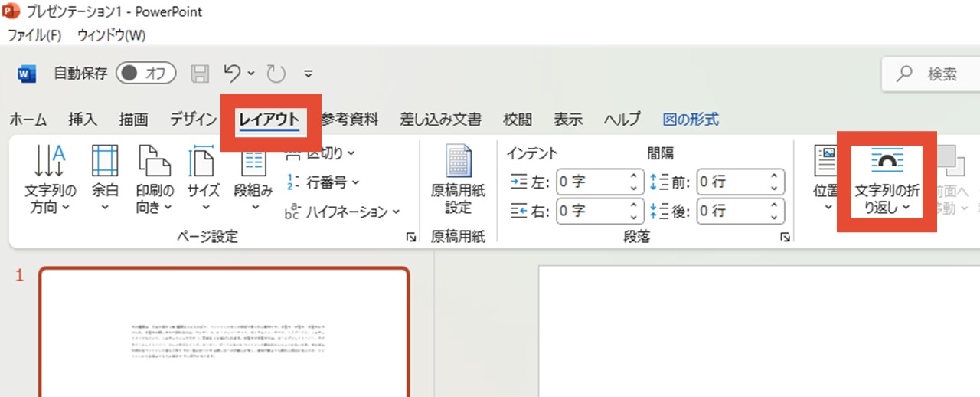
Task: Switch to the 描画 tab
Action: 133,120
